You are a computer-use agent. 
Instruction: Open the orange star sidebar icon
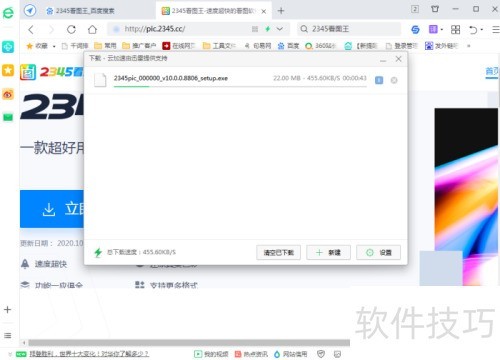tap(8, 70)
